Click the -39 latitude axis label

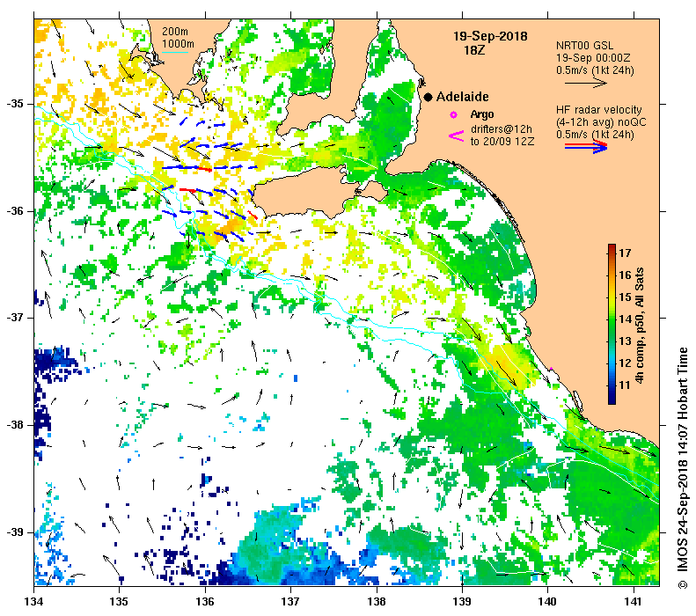tap(15, 532)
